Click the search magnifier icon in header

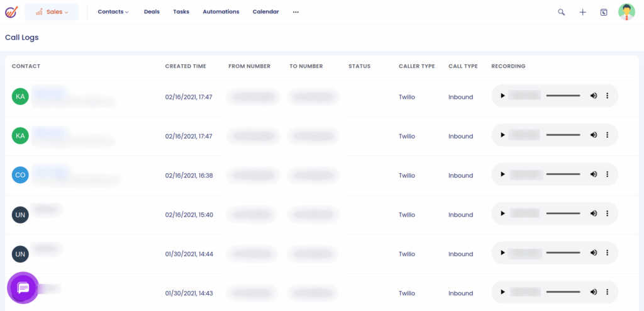coord(562,12)
